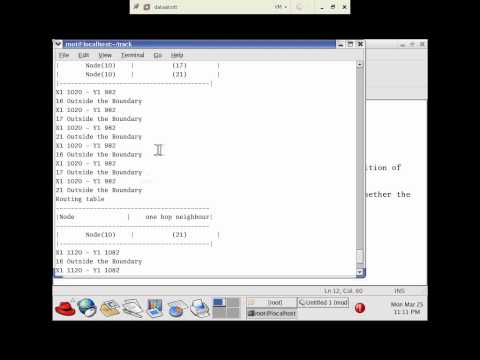This screenshot has height=360, width=480.
Task: Open the Go menu in terminal
Action: 158,55
